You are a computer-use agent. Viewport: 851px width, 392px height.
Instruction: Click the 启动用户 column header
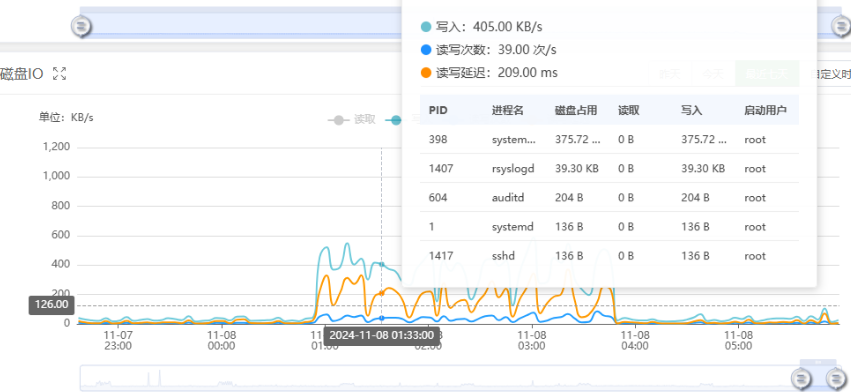tap(765, 110)
